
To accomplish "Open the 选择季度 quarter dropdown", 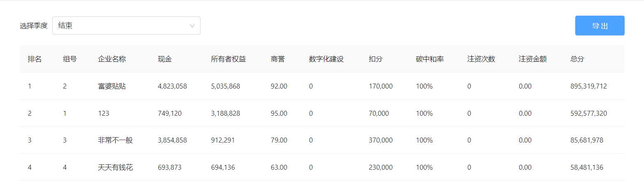I will point(126,26).
